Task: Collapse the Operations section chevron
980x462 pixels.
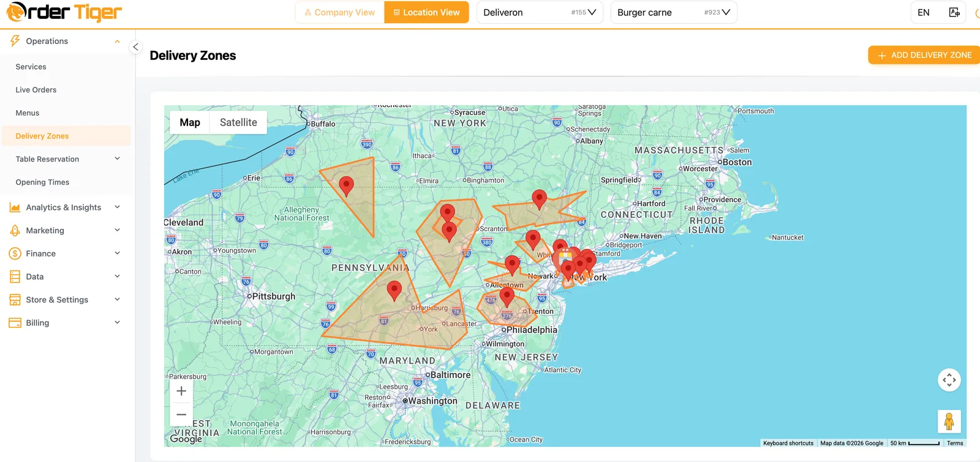Action: click(x=118, y=42)
